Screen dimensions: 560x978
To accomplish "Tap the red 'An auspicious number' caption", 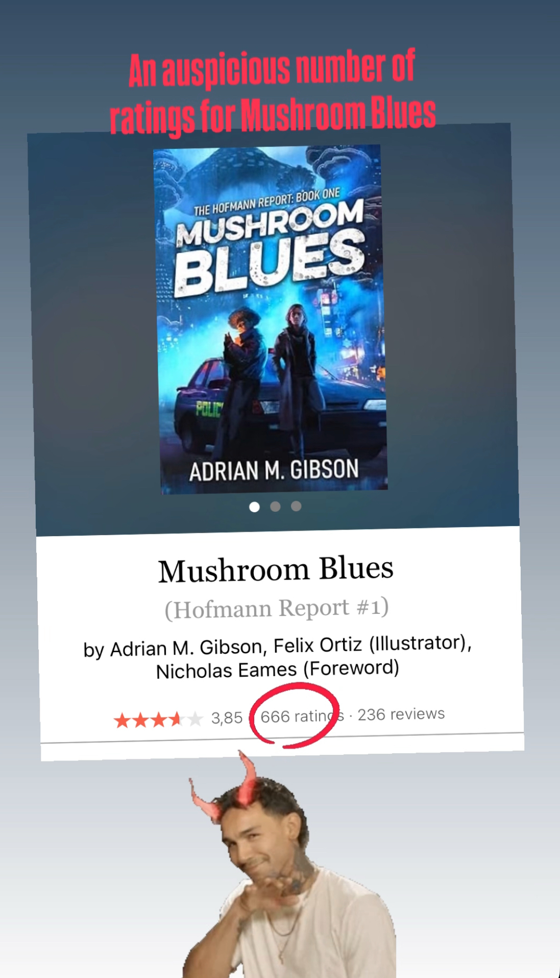I will tap(272, 91).
